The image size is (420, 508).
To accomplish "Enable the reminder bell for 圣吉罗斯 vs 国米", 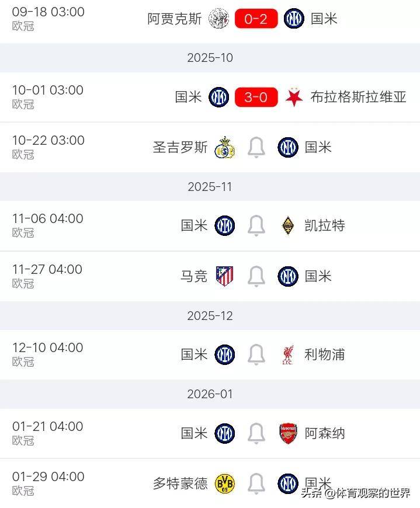I will coord(255,147).
